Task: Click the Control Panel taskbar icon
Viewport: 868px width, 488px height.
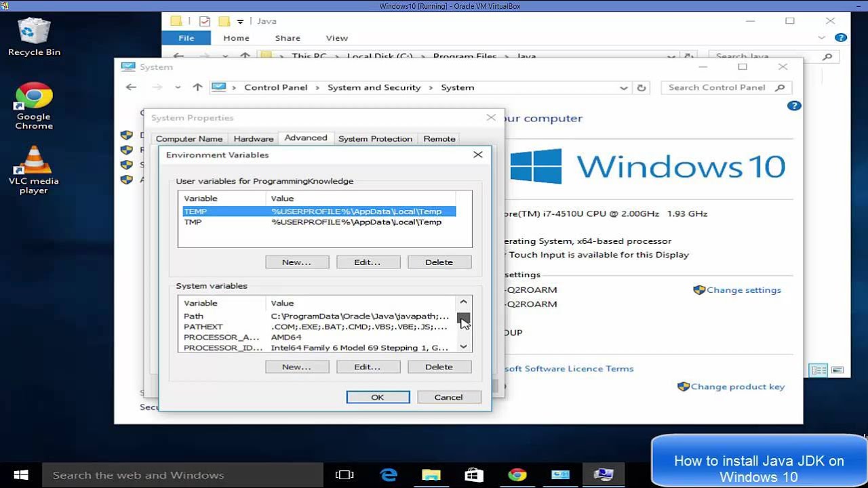Action: 560,475
